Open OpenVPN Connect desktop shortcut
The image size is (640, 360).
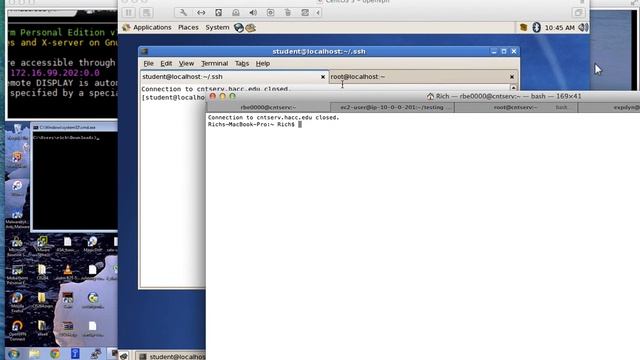tap(17, 331)
